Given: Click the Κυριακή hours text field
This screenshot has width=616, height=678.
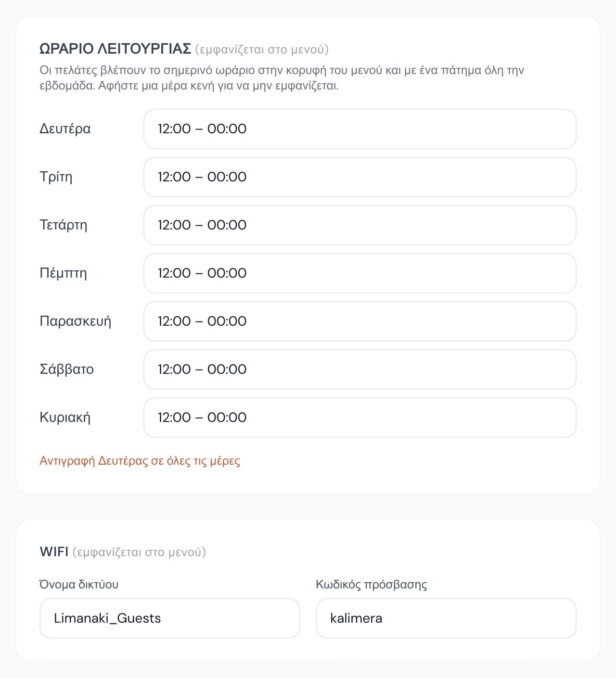Looking at the screenshot, I should point(360,418).
